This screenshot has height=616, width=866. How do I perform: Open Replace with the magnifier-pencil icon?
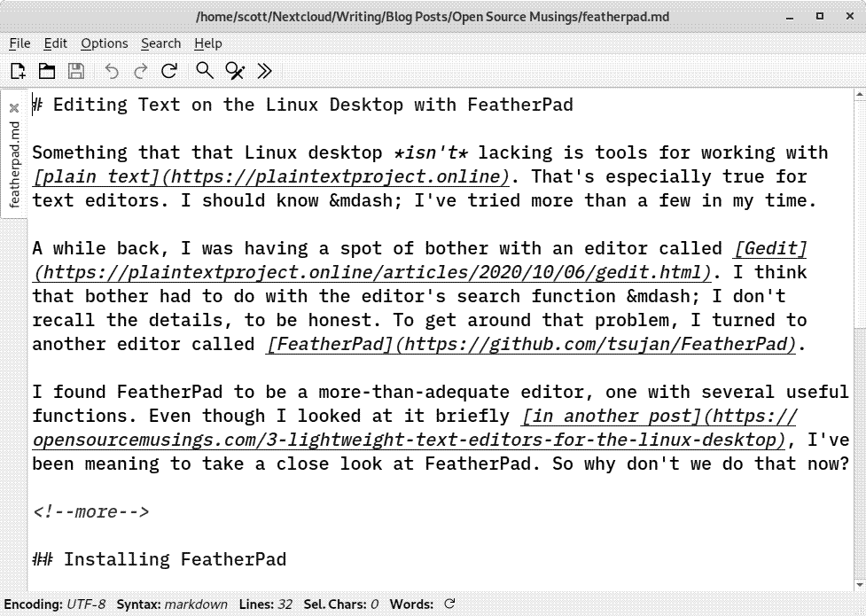(x=235, y=71)
